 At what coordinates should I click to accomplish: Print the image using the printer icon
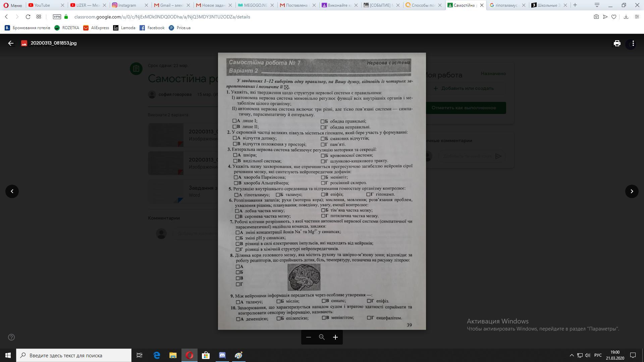click(x=617, y=43)
